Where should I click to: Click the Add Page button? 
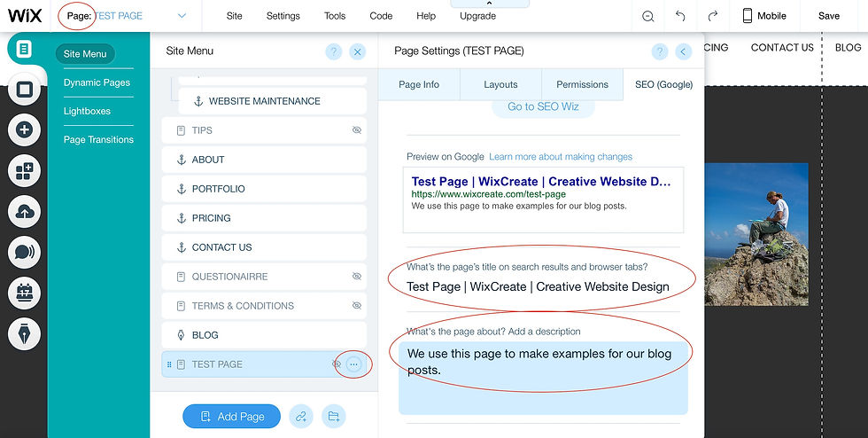point(231,417)
